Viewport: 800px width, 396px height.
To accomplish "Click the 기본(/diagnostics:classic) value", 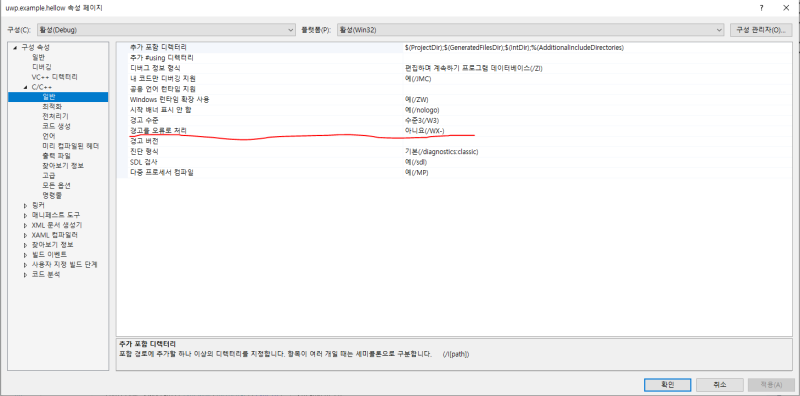I will tap(441, 152).
